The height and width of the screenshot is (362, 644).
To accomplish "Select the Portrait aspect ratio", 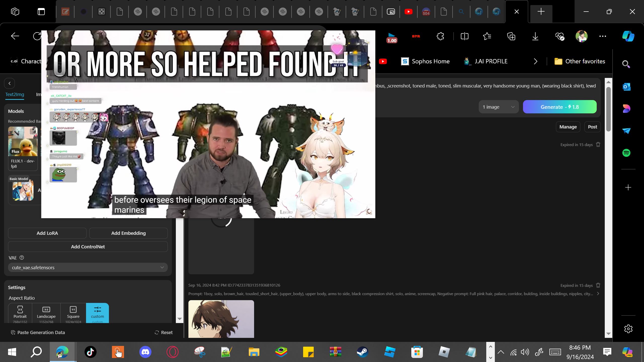I will (20, 313).
